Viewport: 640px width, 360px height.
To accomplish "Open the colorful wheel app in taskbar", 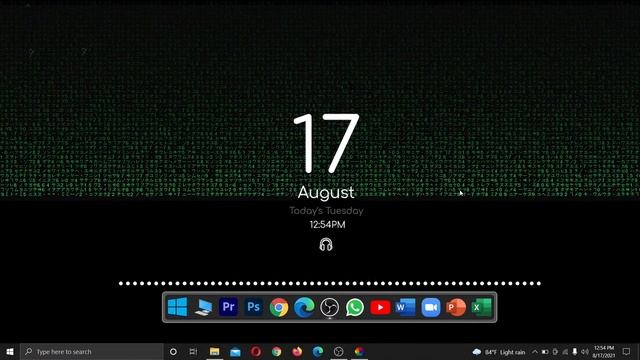I will coord(359,351).
